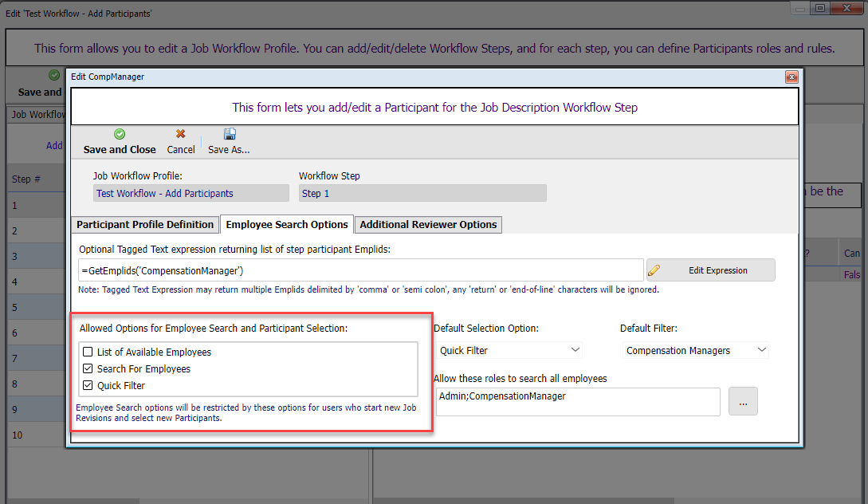Click the pencil icon beside Edit Expression
This screenshot has width=868, height=504.
(x=654, y=270)
